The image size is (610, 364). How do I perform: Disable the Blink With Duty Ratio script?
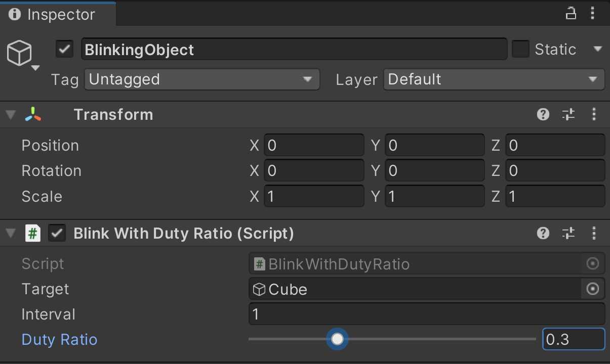tap(57, 233)
